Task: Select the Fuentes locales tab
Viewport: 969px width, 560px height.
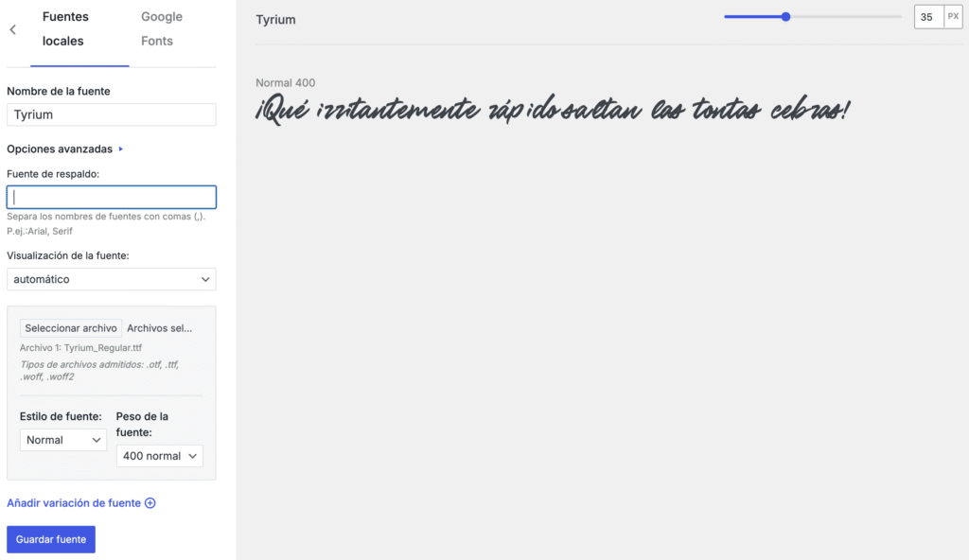Action: pyautogui.click(x=66, y=28)
